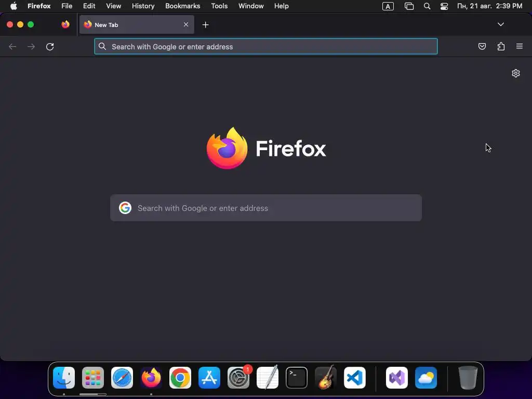Open the Tools menu
Image resolution: width=532 pixels, height=399 pixels.
(x=219, y=6)
